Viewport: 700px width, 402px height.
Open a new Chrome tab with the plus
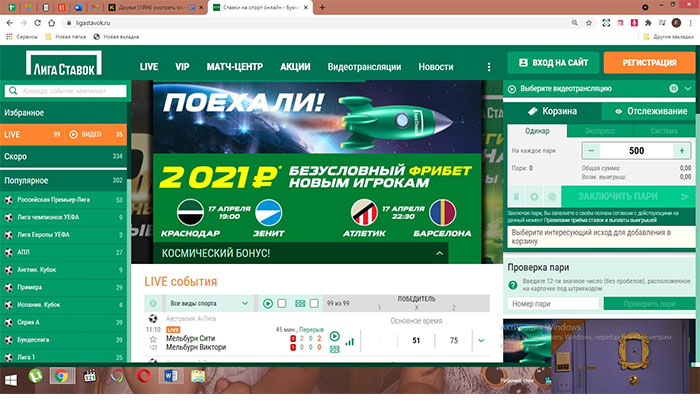322,7
